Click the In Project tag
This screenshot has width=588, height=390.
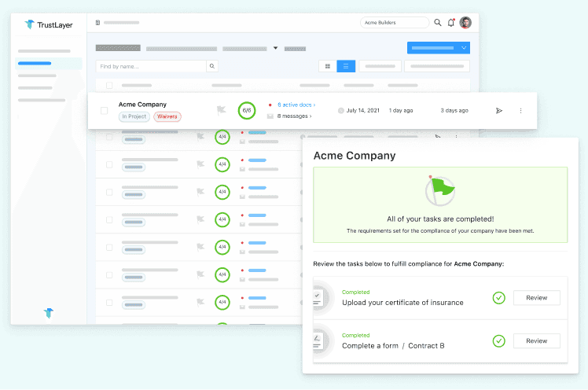[134, 116]
